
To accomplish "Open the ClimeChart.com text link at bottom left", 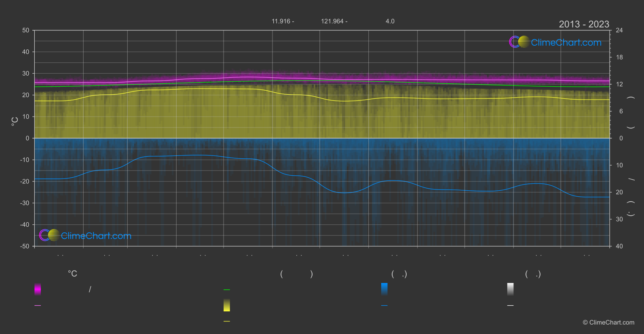I will (96, 236).
